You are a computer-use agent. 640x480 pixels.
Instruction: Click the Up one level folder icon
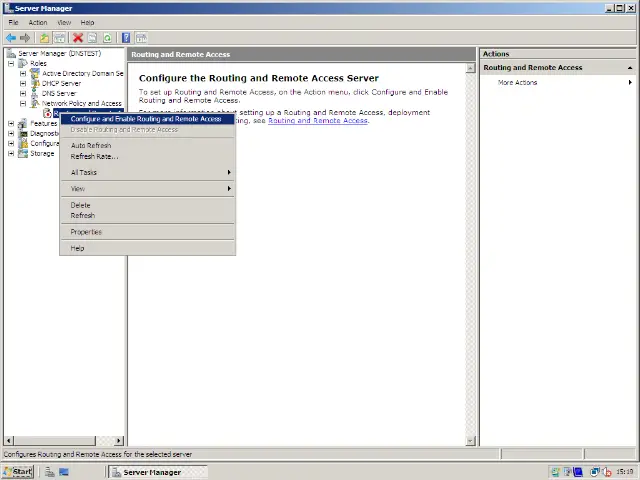click(x=44, y=38)
